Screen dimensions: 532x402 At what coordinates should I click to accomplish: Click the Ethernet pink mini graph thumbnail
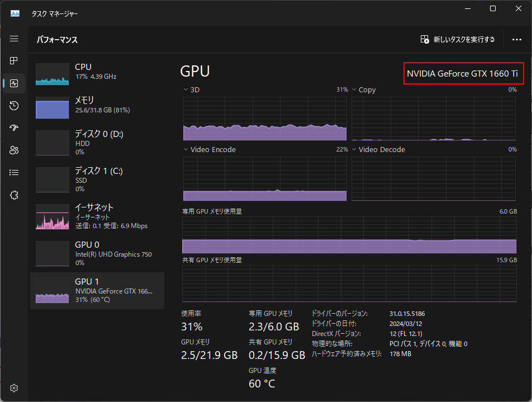pyautogui.click(x=53, y=216)
